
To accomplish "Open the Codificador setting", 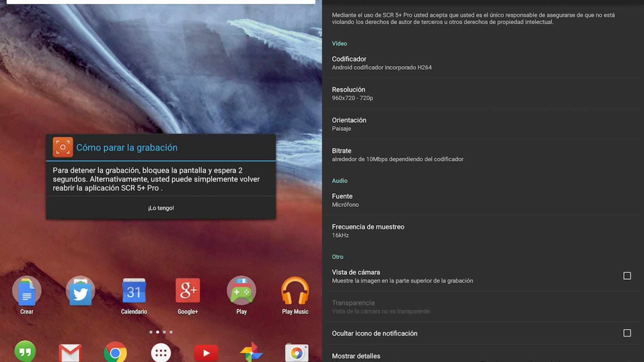I will click(x=483, y=63).
